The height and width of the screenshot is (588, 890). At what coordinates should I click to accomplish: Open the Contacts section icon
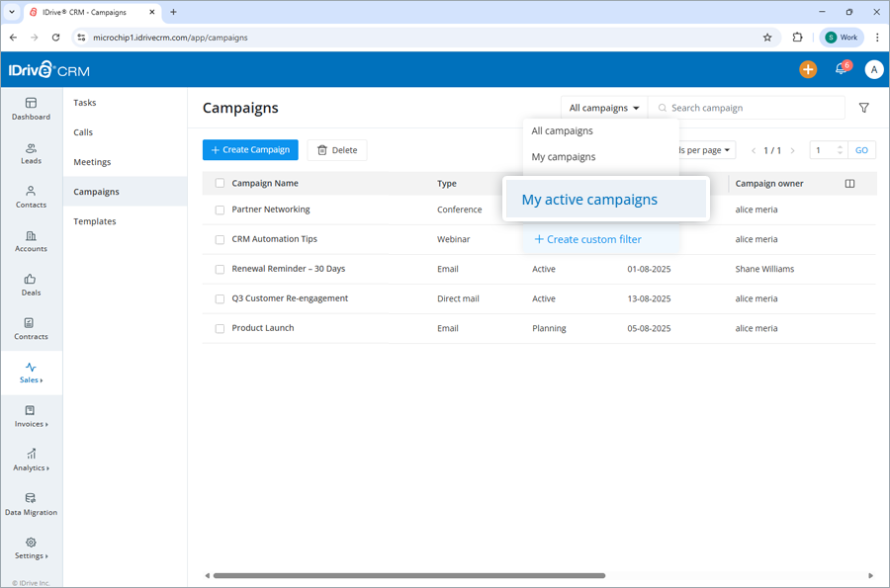pos(31,199)
